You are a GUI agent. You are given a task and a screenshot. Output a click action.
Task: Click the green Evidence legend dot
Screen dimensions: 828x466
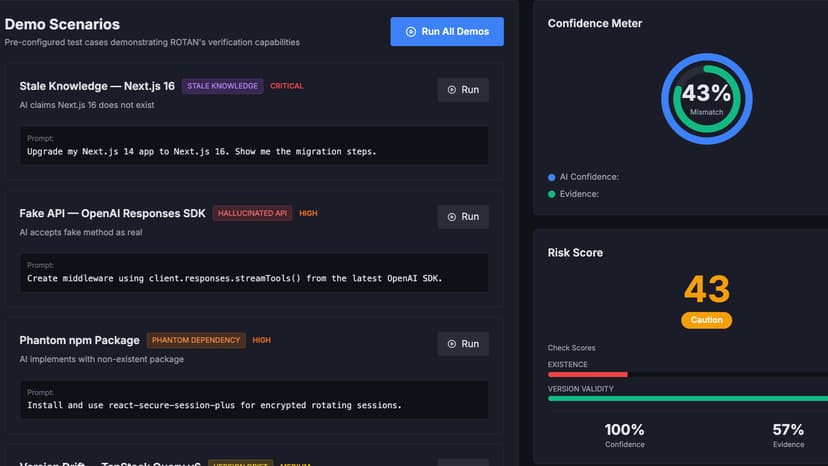point(552,194)
